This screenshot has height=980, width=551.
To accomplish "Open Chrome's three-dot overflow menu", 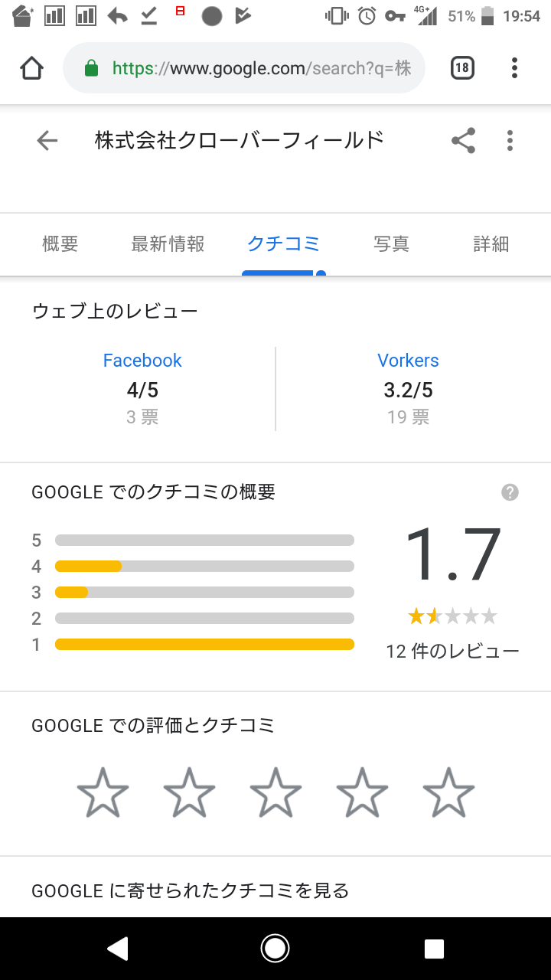I will [514, 68].
